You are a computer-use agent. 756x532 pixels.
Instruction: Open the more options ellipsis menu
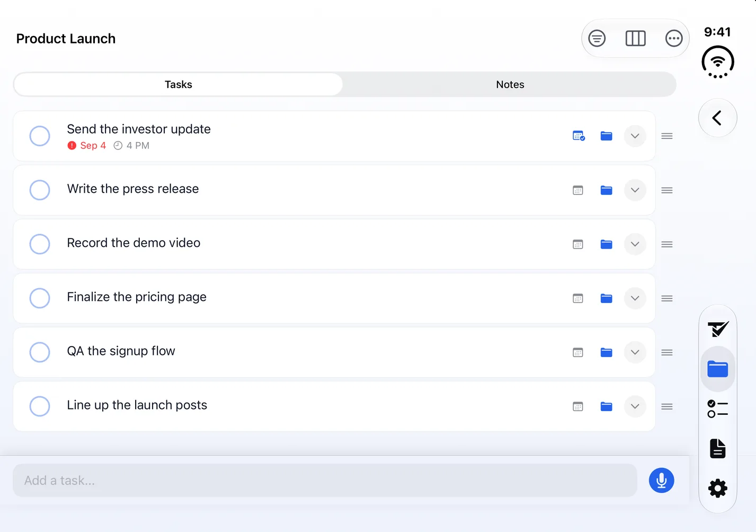(674, 38)
